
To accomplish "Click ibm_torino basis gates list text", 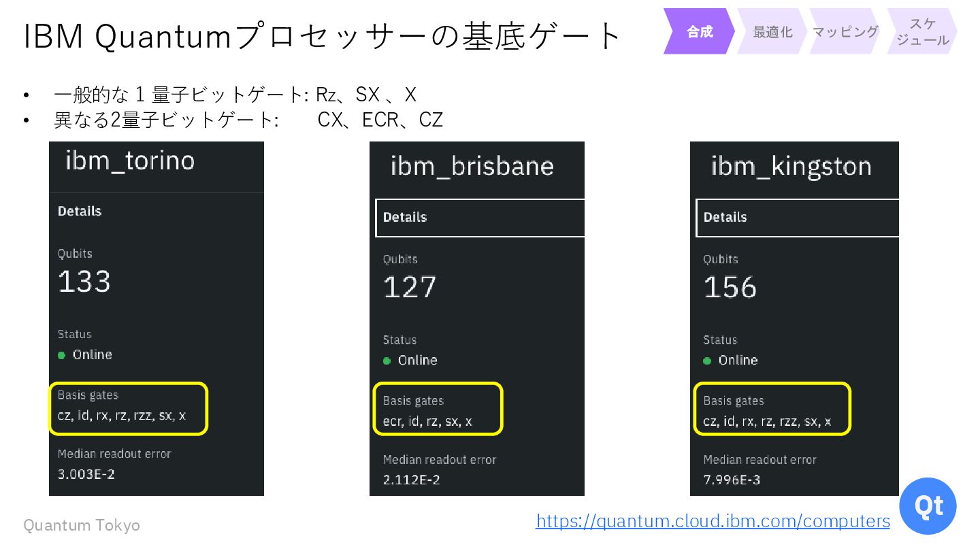I will [121, 416].
